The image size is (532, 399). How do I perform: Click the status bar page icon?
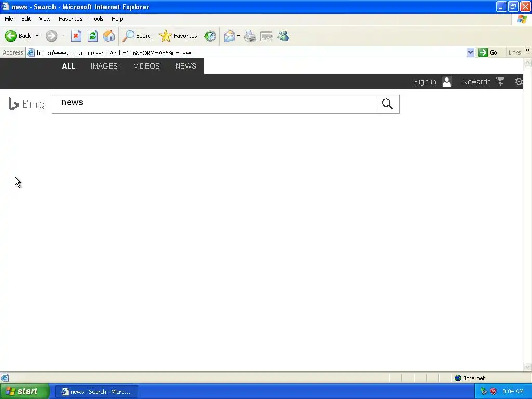pyautogui.click(x=5, y=378)
